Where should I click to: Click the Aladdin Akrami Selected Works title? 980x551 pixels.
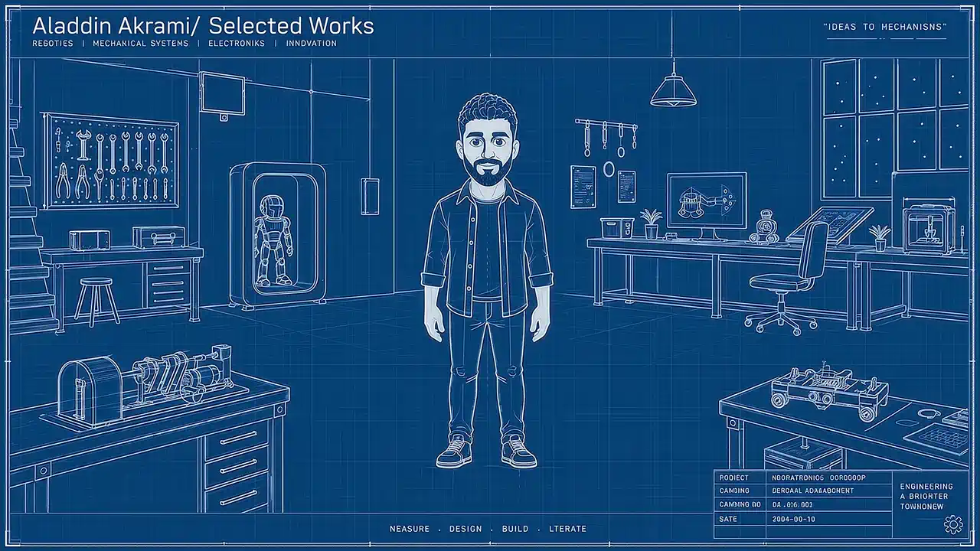pos(203,25)
